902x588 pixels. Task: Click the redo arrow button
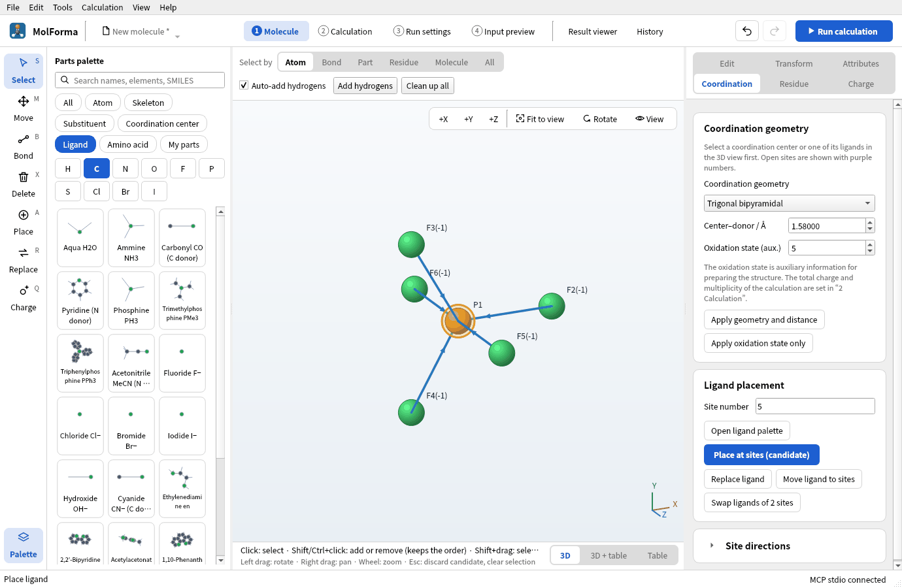775,31
